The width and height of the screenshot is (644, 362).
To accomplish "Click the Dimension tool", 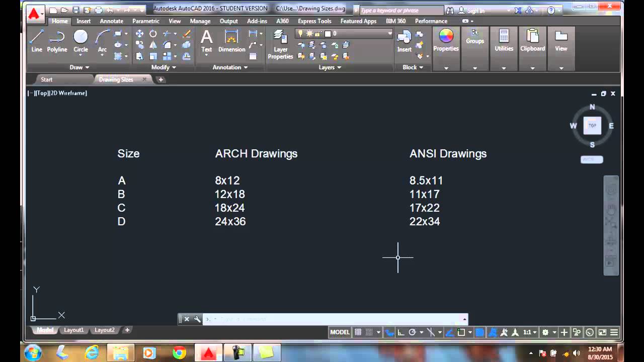I will pyautogui.click(x=231, y=41).
